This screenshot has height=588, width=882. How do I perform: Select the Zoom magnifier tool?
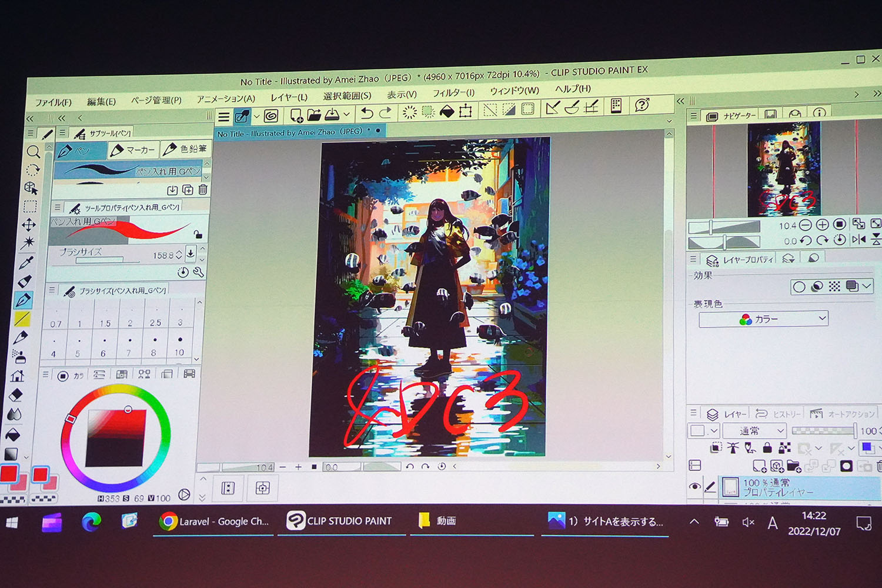[33, 152]
